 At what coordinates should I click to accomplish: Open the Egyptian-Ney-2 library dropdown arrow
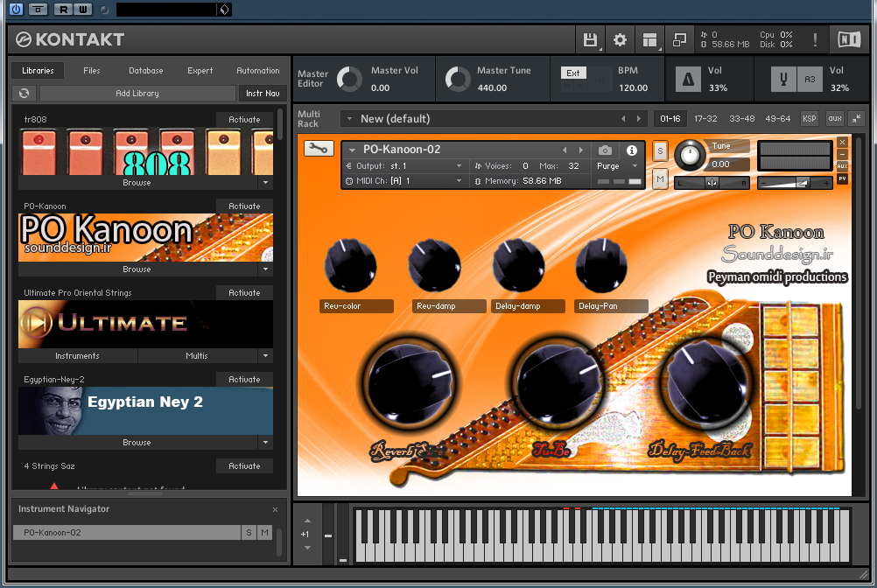[x=266, y=443]
